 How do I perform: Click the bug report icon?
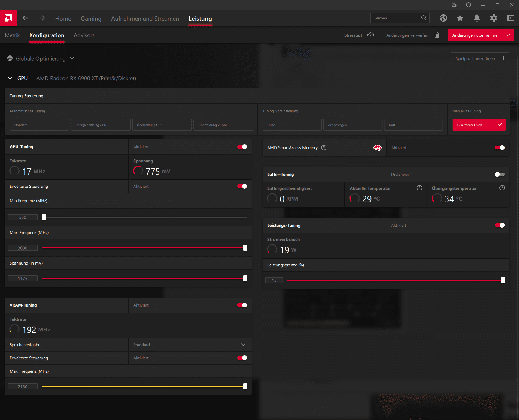point(454,5)
